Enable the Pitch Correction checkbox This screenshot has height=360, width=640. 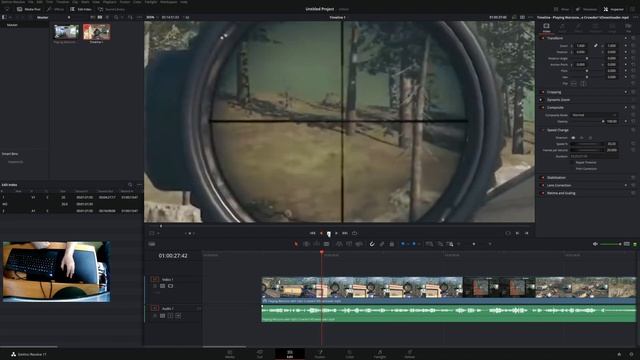[x=572, y=169]
